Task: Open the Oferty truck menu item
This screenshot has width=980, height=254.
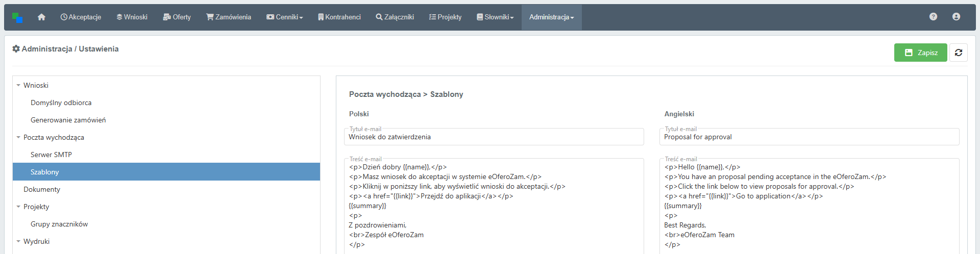Action: coord(177,17)
